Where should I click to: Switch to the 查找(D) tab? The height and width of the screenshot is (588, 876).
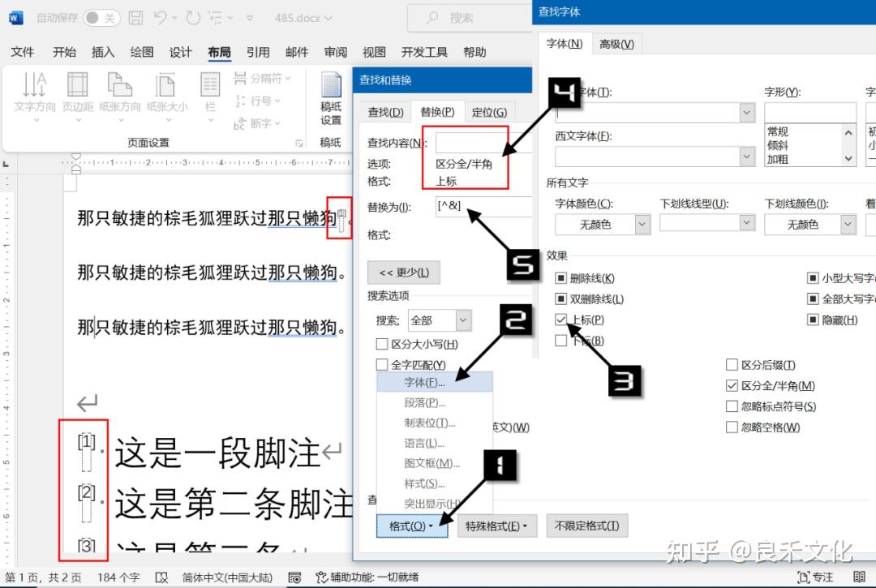(x=385, y=112)
